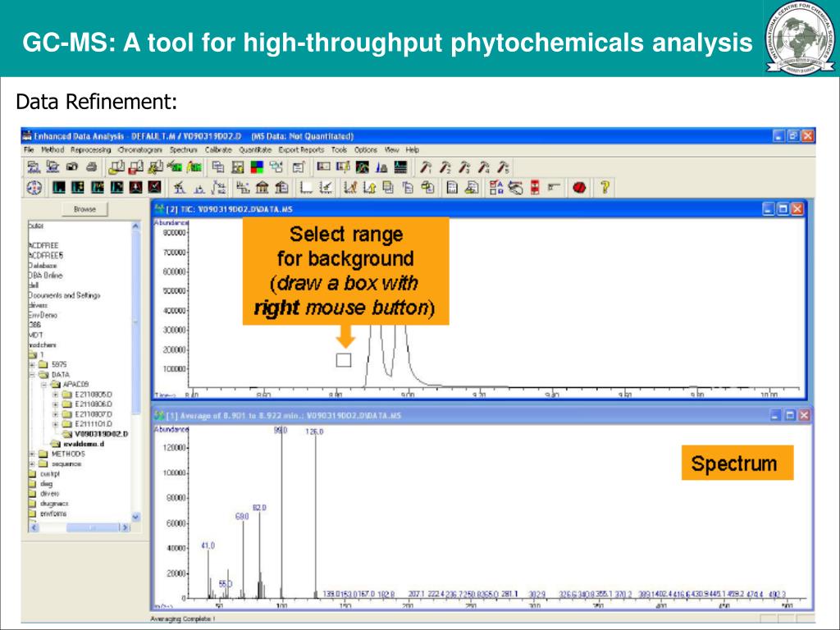The image size is (840, 630).
Task: Expand the E2110805.D data folder
Action: pos(55,395)
